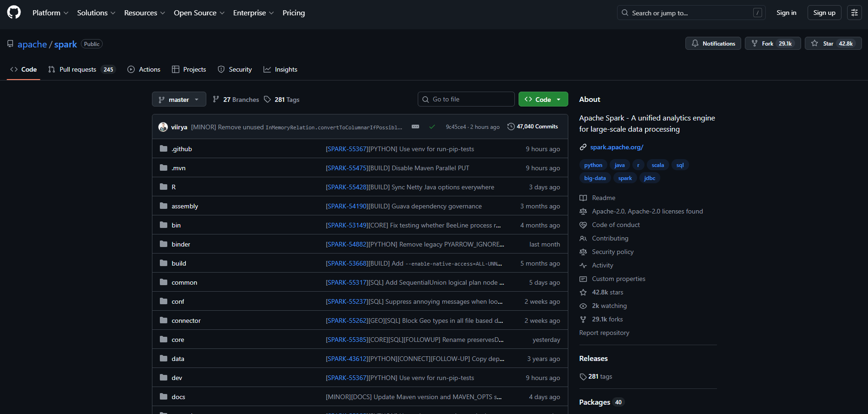Open the Releases section heading
This screenshot has width=868, height=414.
coord(593,358)
